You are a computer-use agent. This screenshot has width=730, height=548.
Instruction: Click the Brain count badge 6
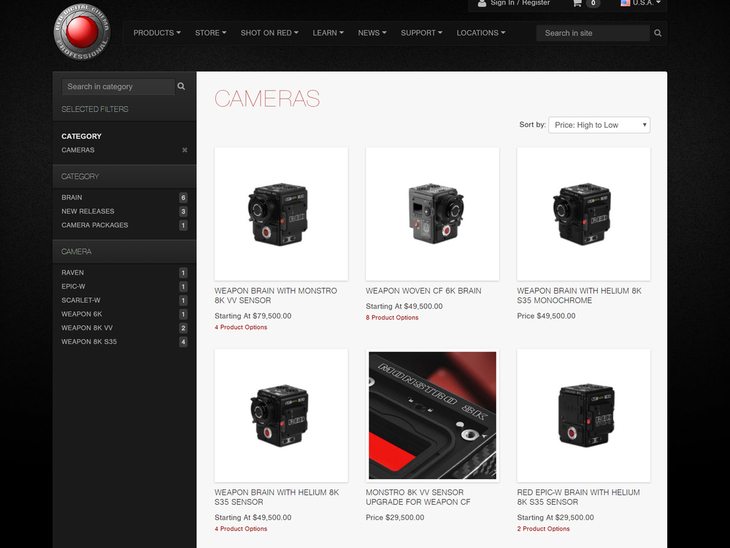[x=183, y=197]
